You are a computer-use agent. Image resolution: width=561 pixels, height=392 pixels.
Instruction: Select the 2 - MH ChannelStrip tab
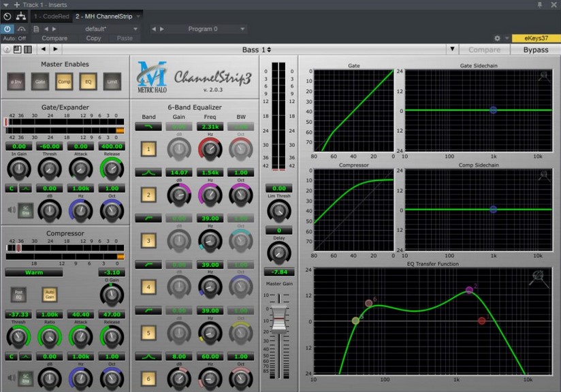pyautogui.click(x=103, y=16)
